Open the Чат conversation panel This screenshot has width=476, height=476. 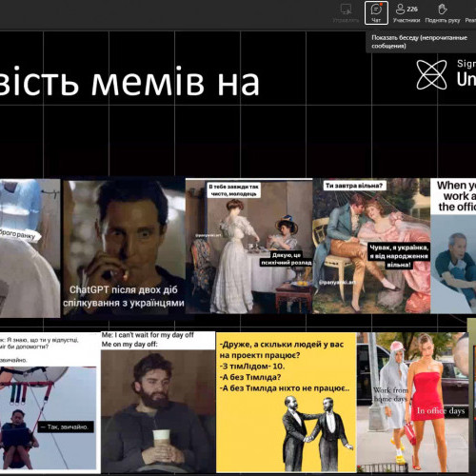tap(376, 12)
